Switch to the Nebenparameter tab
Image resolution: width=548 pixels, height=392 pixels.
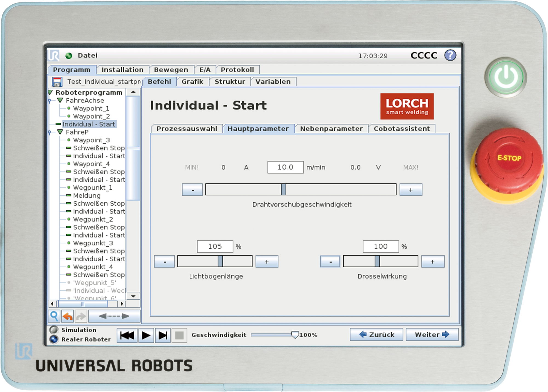click(x=331, y=129)
